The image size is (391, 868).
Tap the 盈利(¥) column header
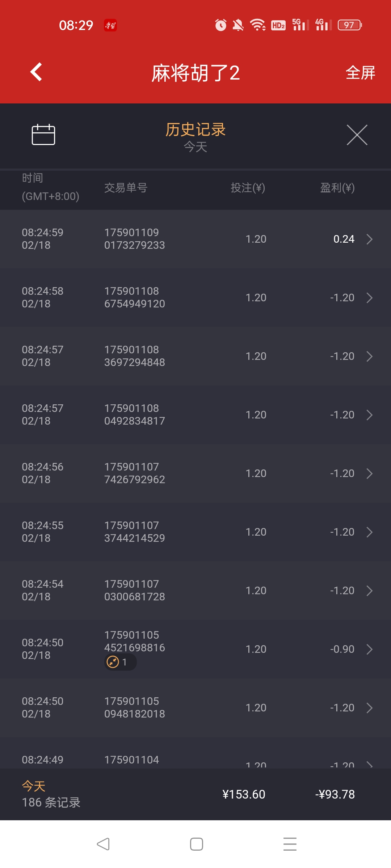[x=337, y=188]
